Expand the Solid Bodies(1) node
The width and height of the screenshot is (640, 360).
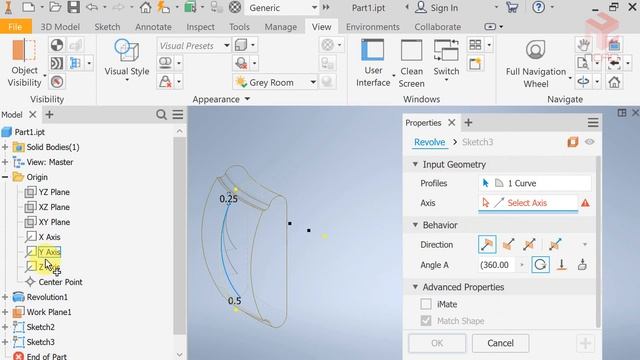coord(5,147)
